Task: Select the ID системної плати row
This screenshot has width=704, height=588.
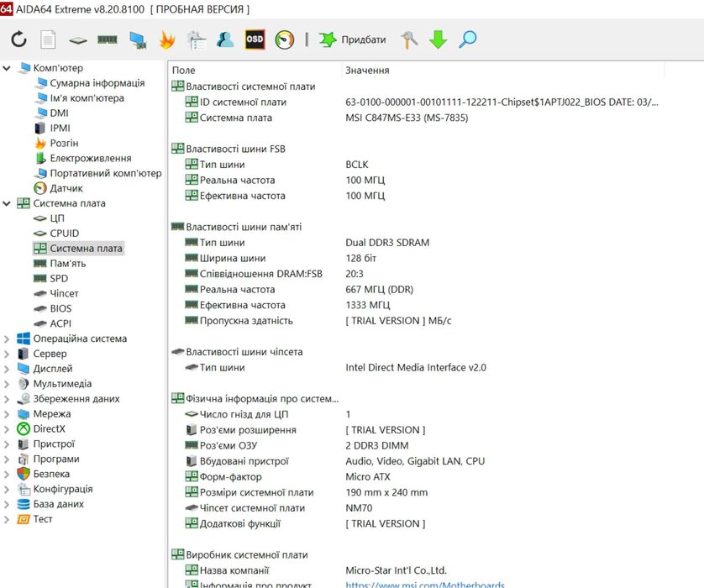Action: [415, 102]
